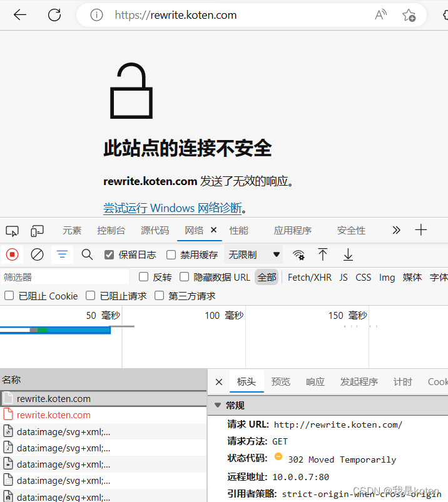The width and height of the screenshot is (448, 502).
Task: Click the Name column header
Action: (x=103, y=379)
